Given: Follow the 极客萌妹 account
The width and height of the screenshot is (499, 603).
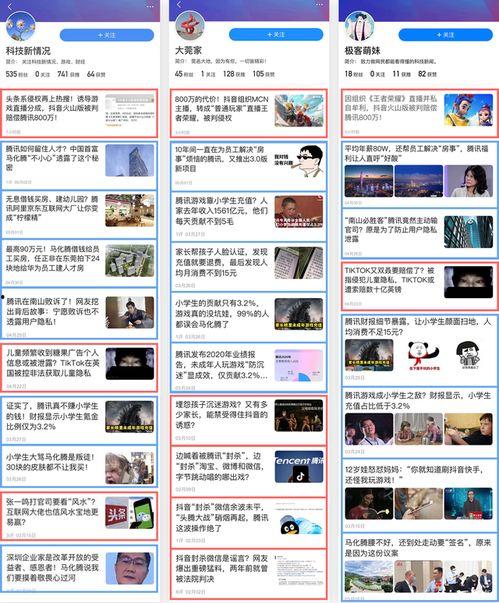Looking at the screenshot, I should point(446,35).
